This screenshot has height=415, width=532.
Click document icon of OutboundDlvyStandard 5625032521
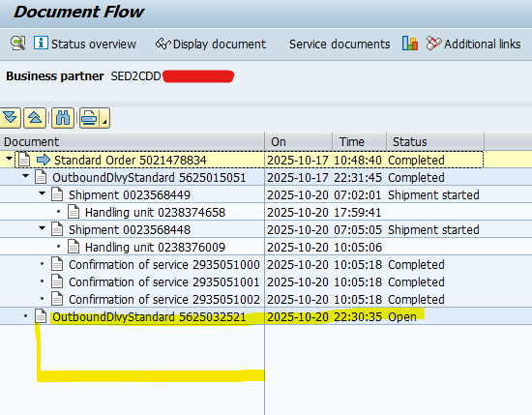pos(41,316)
